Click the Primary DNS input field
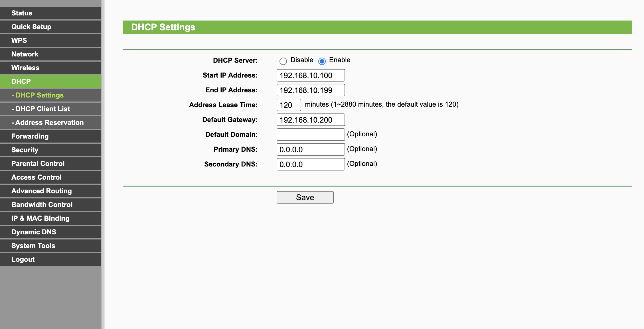Screen dimensions: 644x329 (x=311, y=149)
